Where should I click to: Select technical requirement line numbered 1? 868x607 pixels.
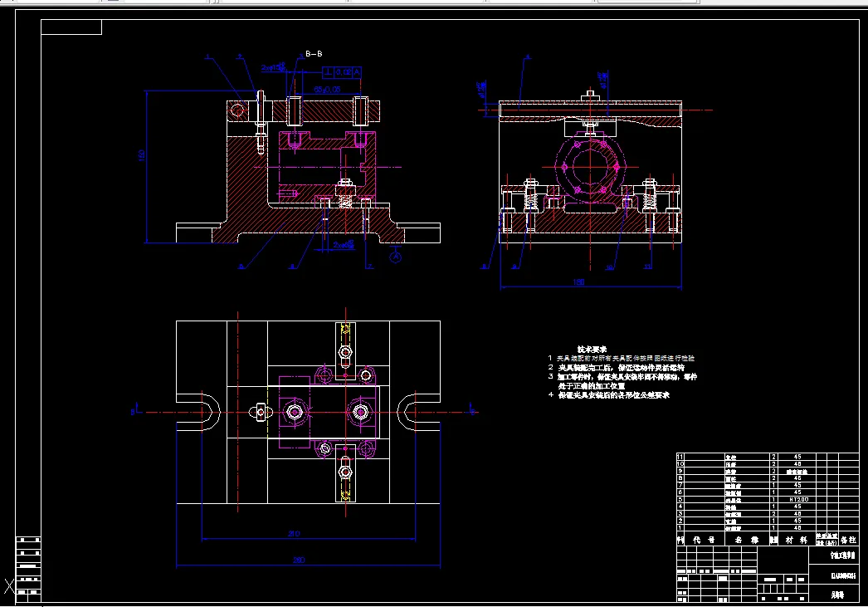coord(621,359)
